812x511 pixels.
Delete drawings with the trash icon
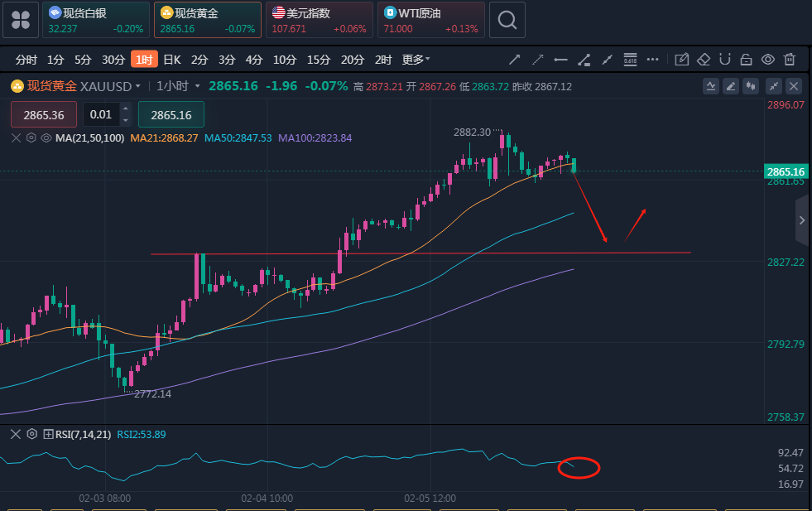pyautogui.click(x=790, y=60)
